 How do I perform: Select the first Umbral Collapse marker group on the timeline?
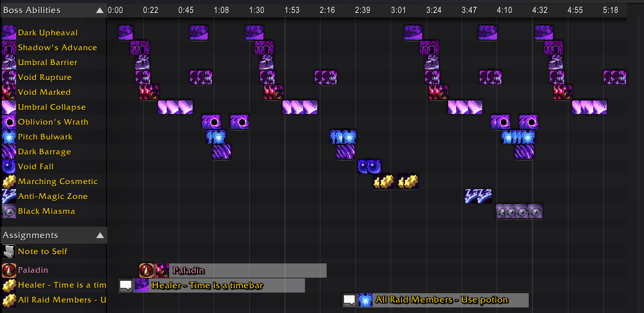175,107
